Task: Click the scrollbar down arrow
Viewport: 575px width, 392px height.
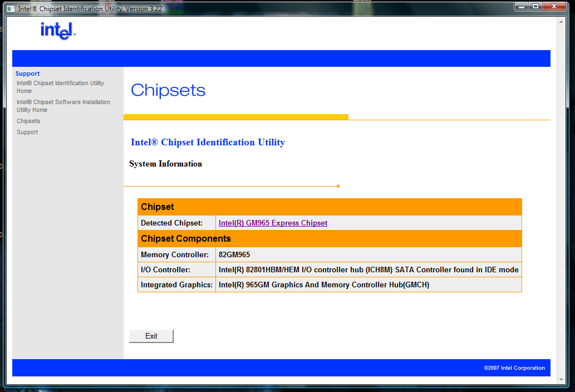Action: tap(561, 380)
